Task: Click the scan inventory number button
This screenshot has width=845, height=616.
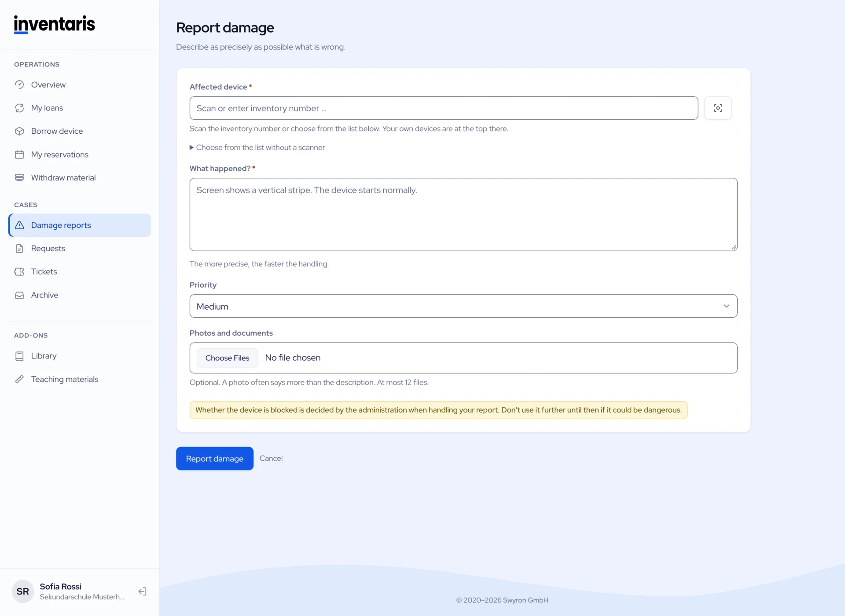Action: click(718, 108)
